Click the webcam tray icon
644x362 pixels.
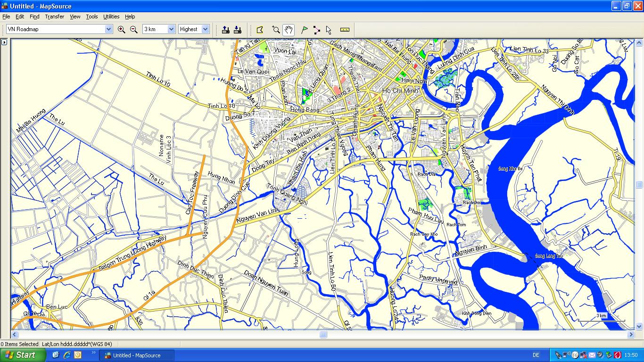tap(600, 355)
